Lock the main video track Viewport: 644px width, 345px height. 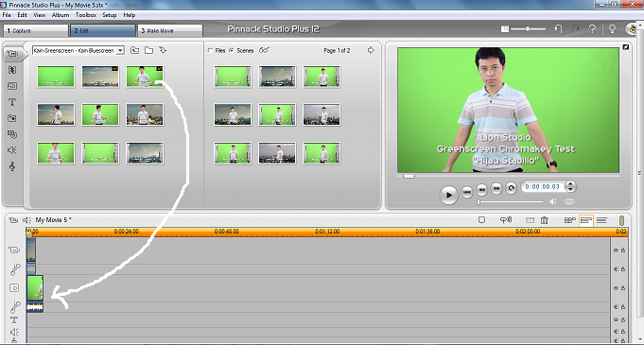(x=623, y=250)
